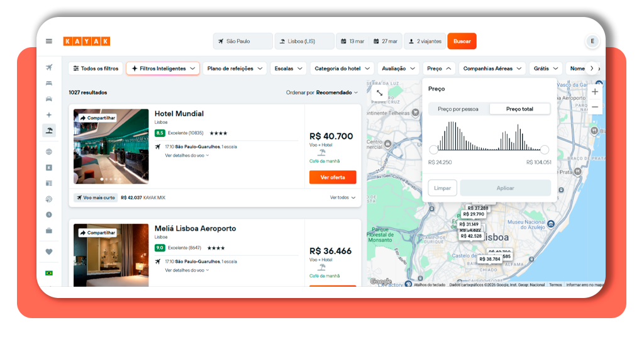Open saved Trips via the heart icon
This screenshot has width=644, height=337.
click(49, 251)
